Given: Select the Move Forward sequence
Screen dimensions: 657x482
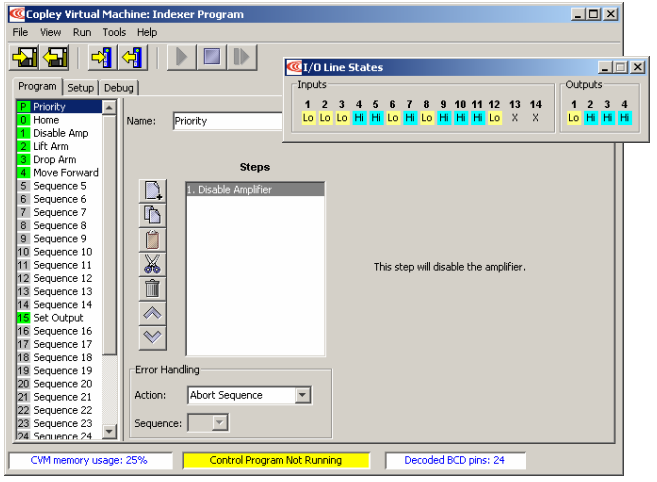Looking at the screenshot, I should pos(59,173).
